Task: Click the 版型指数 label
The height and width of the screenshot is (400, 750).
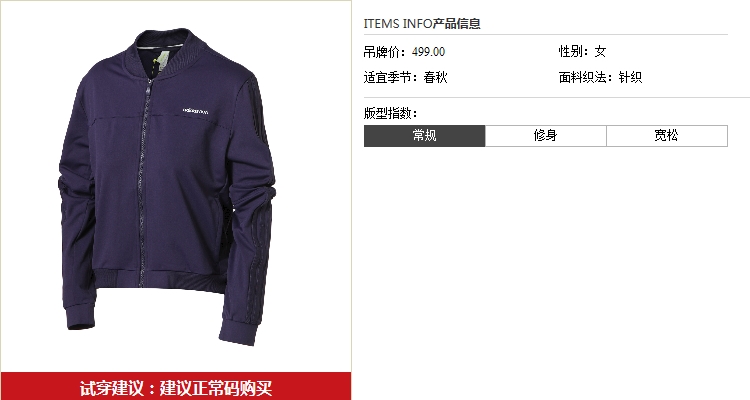Action: [x=390, y=113]
